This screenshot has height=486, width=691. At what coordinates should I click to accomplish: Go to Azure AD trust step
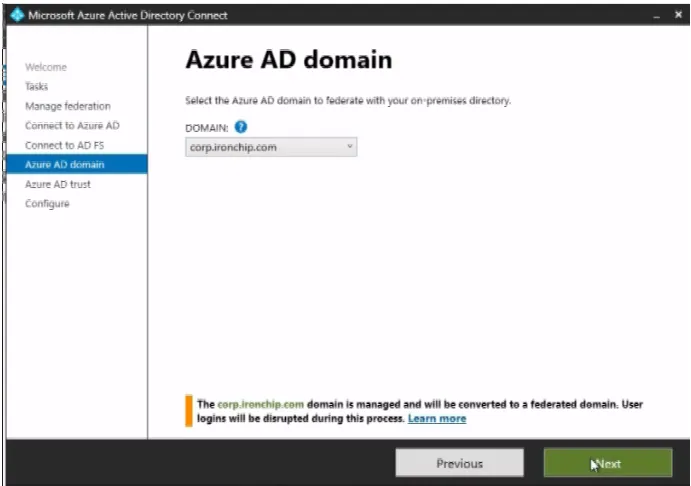tap(58, 184)
